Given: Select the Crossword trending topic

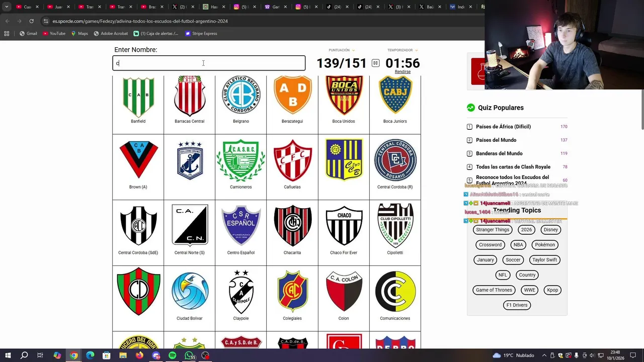Looking at the screenshot, I should point(490,245).
